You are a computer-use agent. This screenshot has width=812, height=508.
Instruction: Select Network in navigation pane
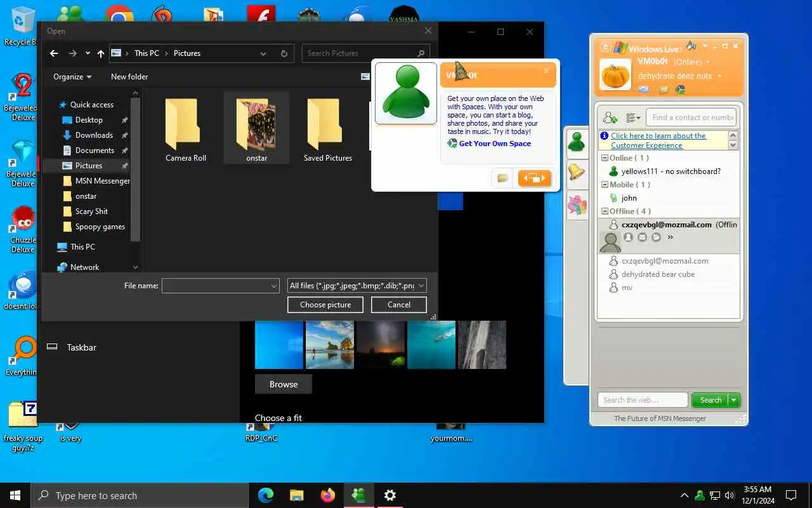pyautogui.click(x=78, y=267)
